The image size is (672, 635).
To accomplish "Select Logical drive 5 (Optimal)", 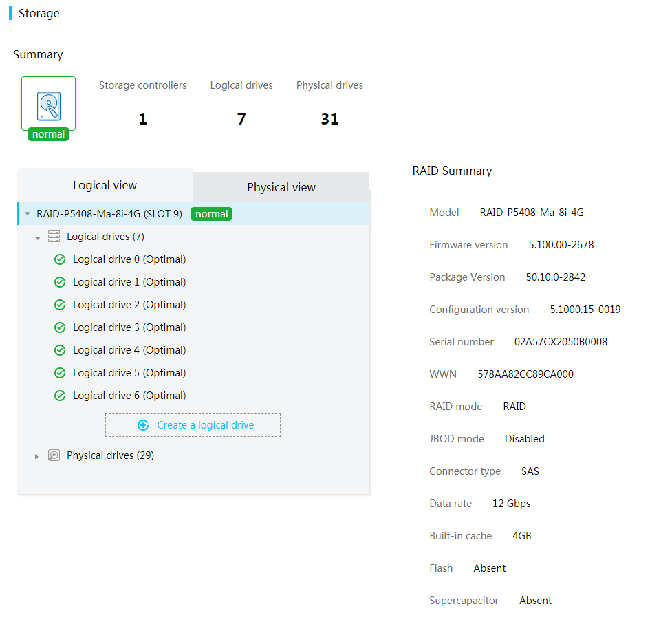I will [129, 373].
